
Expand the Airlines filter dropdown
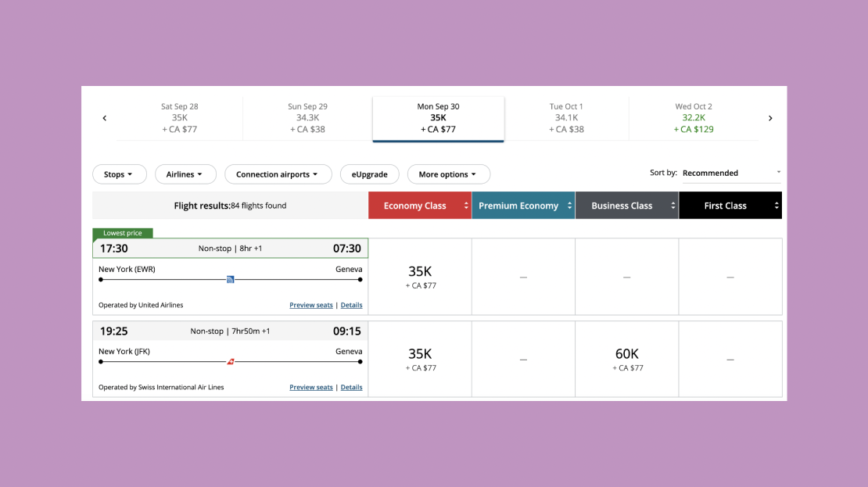coord(185,174)
